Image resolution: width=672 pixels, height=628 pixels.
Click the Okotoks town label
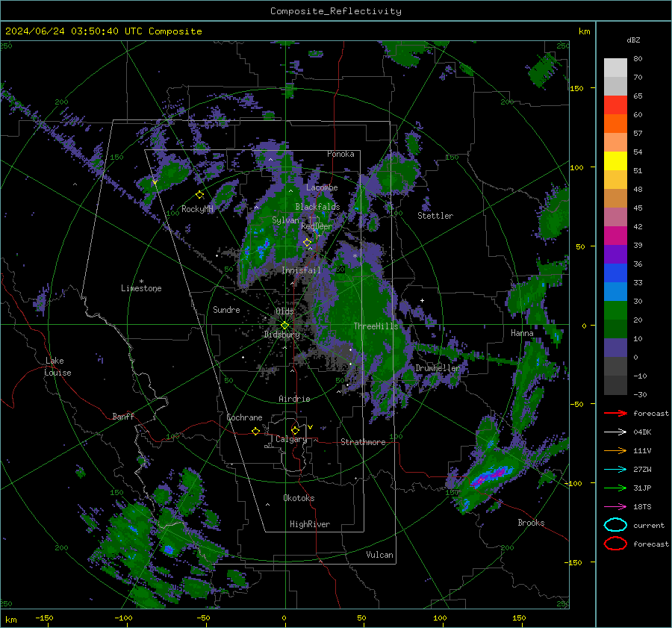tap(299, 498)
